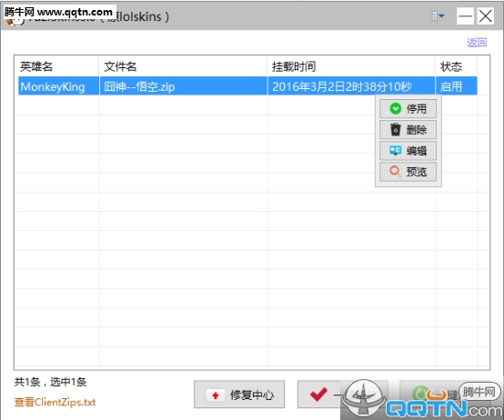
Task: Sort by the 挂载时间 column header
Action: pyautogui.click(x=351, y=66)
